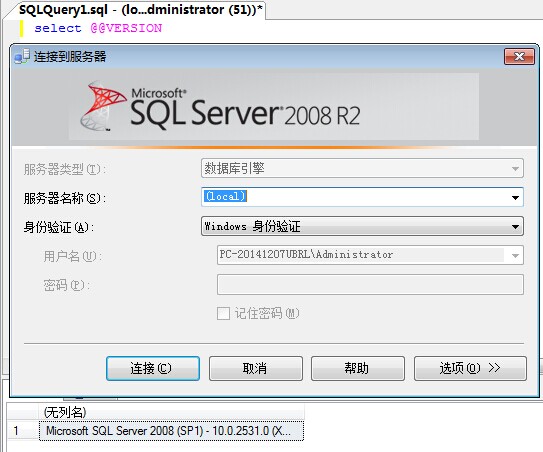Select the result cell with SQL Server version
Viewport: 543px width, 452px height.
(x=171, y=431)
